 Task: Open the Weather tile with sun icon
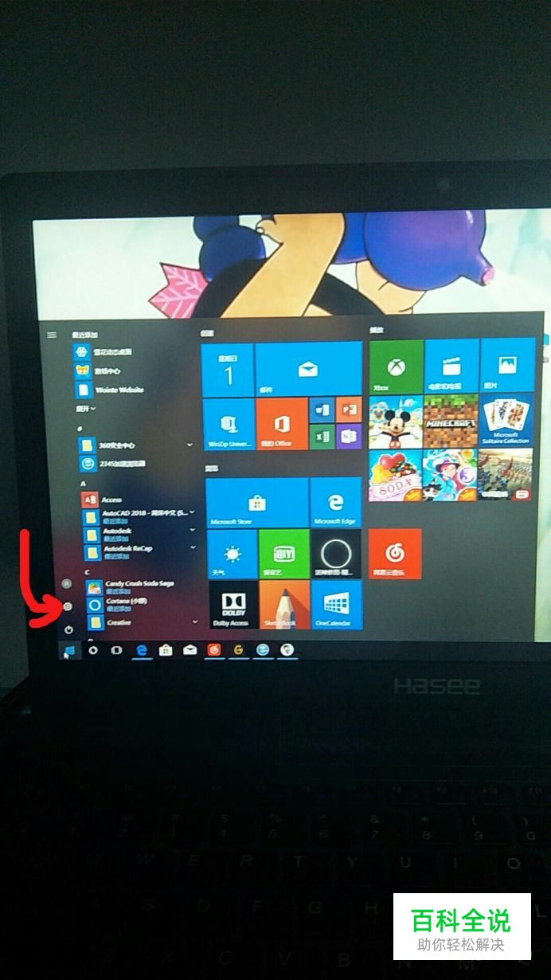tap(232, 554)
